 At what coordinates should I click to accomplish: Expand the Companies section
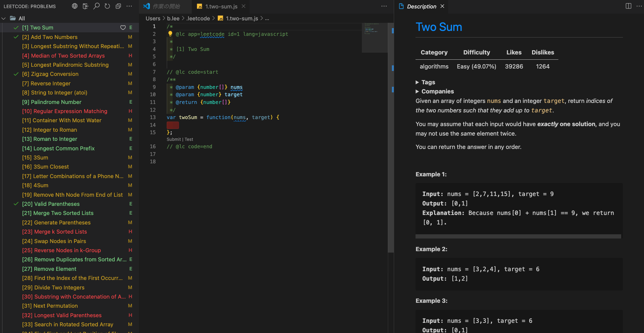click(435, 91)
